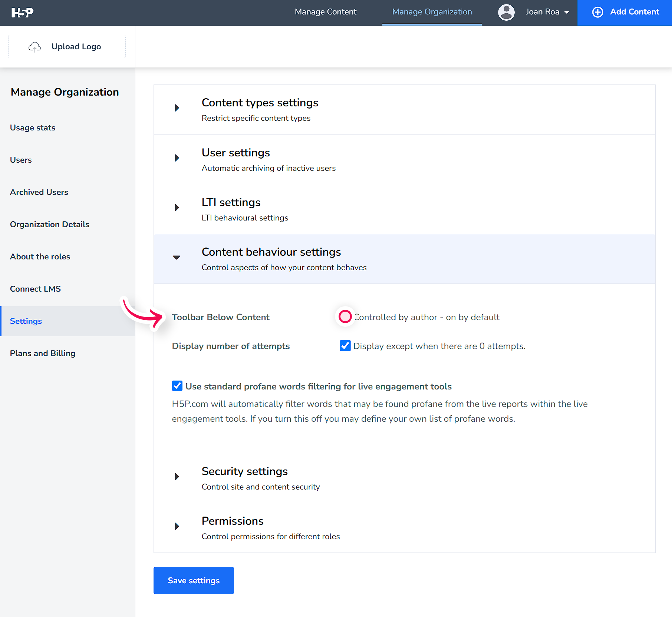Image resolution: width=672 pixels, height=617 pixels.
Task: Switch to Manage Content
Action: 325,11
